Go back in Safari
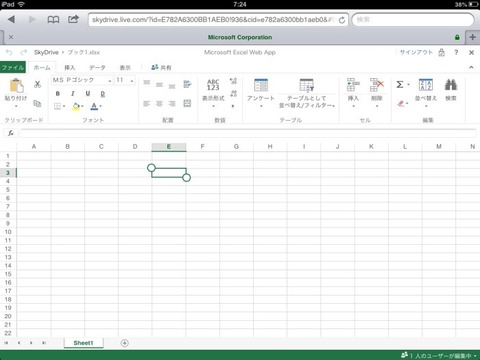The height and width of the screenshot is (360, 480). (11, 19)
